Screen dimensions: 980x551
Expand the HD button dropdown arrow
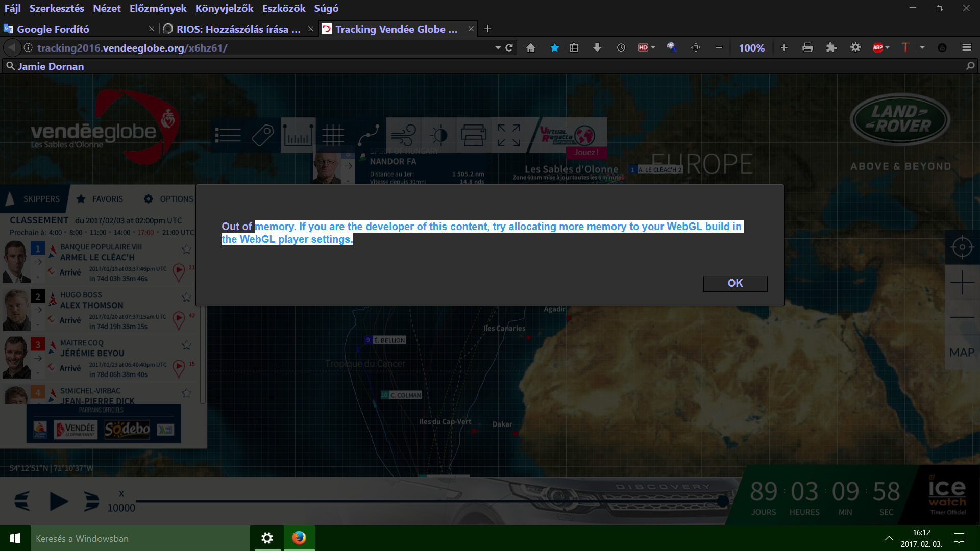tap(653, 47)
